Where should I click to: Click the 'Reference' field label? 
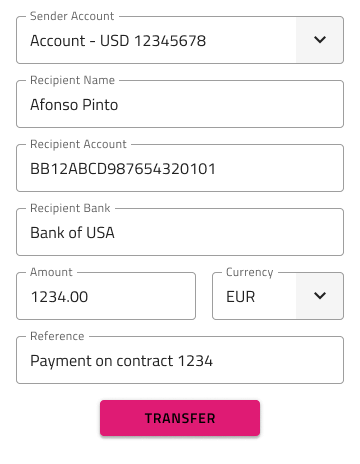(x=57, y=336)
